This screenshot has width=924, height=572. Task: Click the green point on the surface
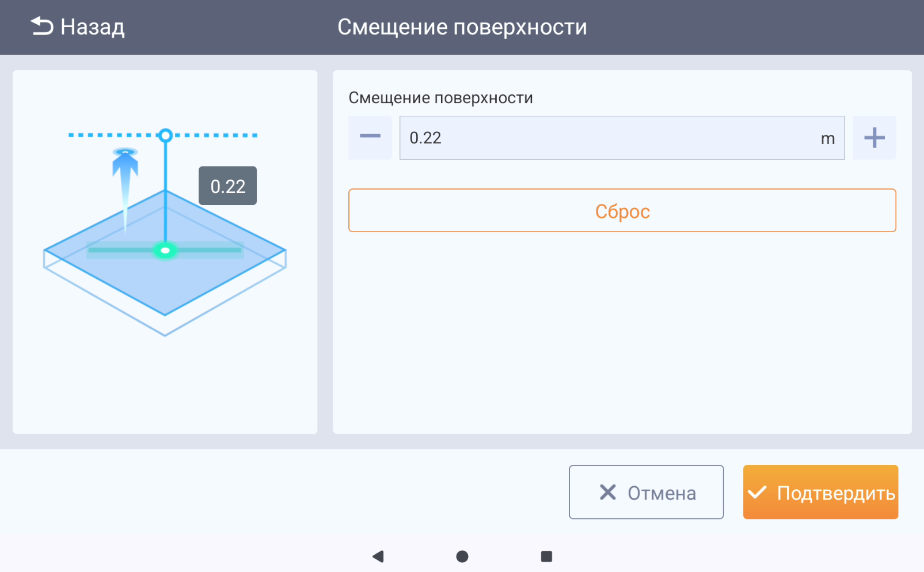165,251
